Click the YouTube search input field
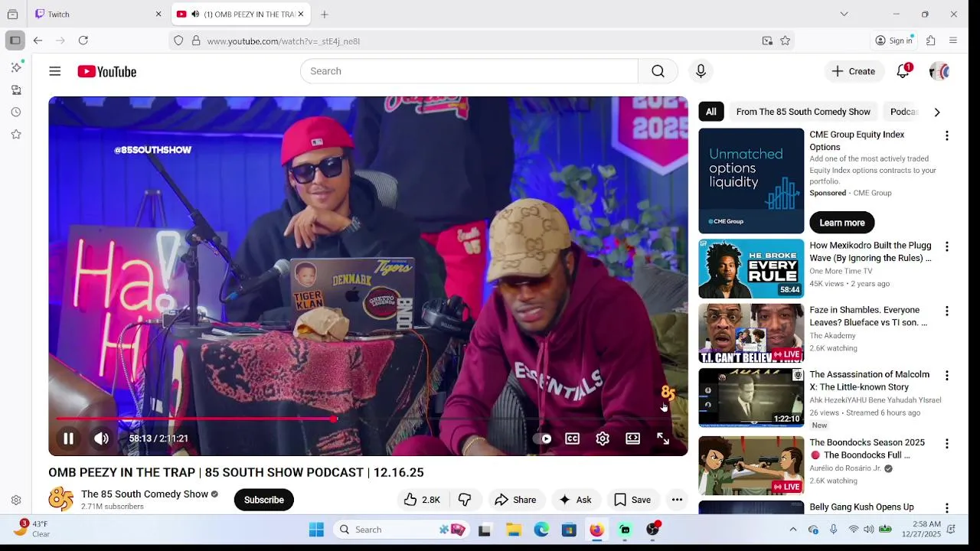This screenshot has width=980, height=551. (469, 71)
